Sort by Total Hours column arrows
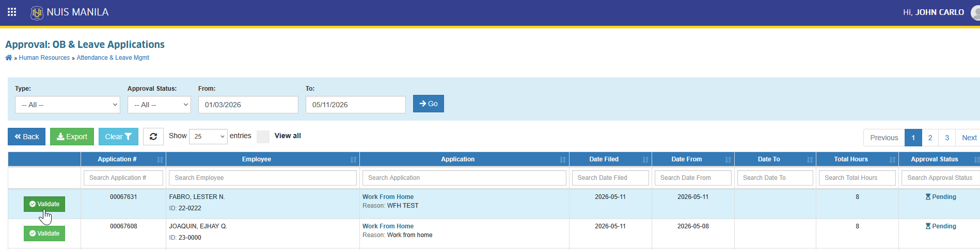980x250 pixels. point(892,160)
